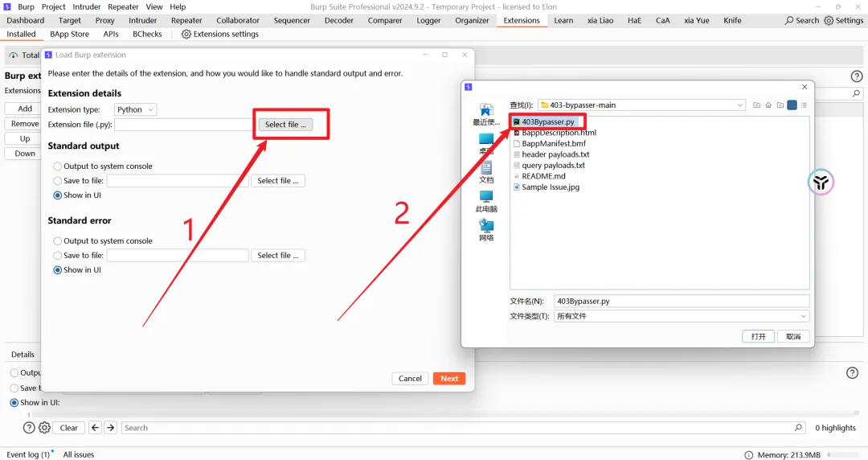Click Select file for Standard output save path
Image resolution: width=868 pixels, height=460 pixels.
[278, 181]
